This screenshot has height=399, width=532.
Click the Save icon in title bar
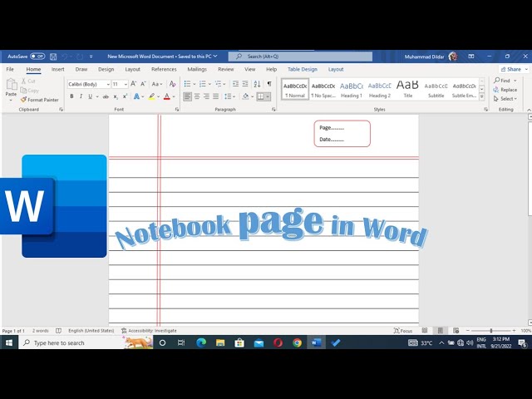(53, 57)
